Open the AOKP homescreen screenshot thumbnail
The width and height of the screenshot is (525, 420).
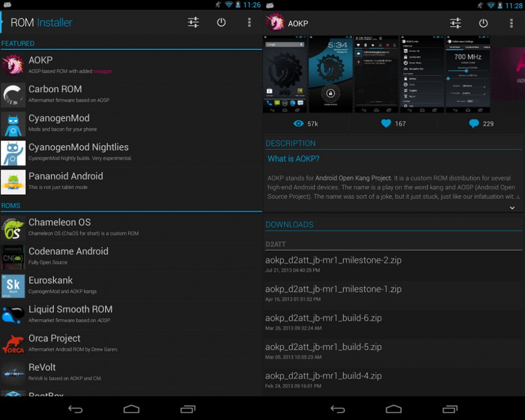285,74
